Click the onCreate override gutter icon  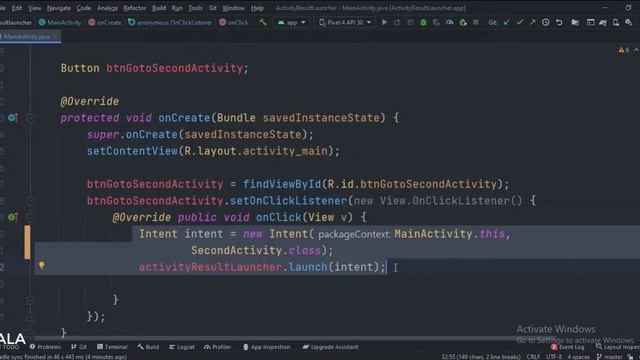click(x=12, y=118)
